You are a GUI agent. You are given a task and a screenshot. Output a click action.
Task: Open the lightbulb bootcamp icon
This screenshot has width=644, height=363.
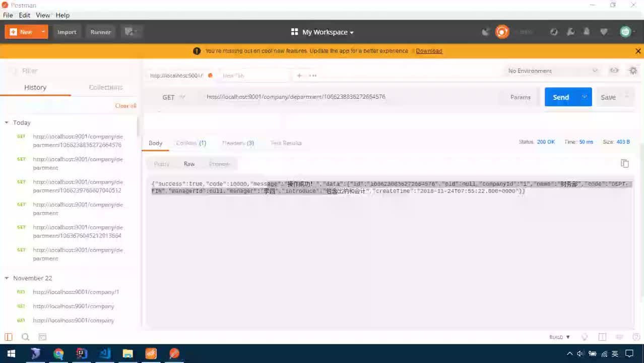click(x=585, y=337)
